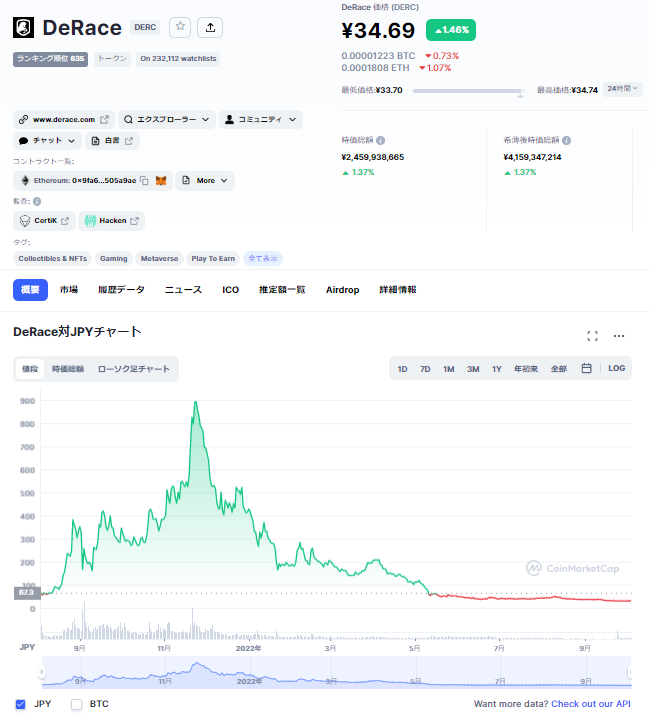Click the left handle of range navigator

click(x=42, y=671)
